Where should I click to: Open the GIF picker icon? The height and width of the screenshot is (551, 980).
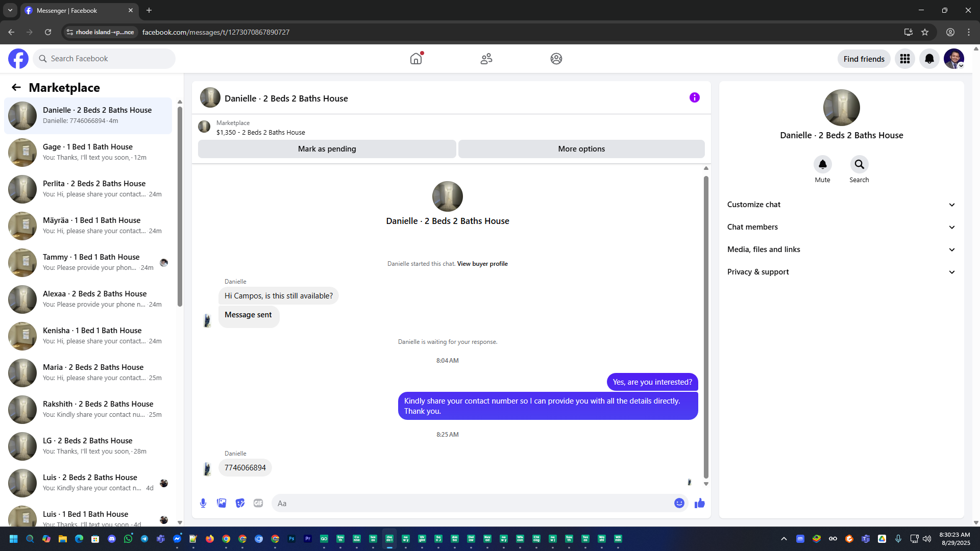point(258,503)
